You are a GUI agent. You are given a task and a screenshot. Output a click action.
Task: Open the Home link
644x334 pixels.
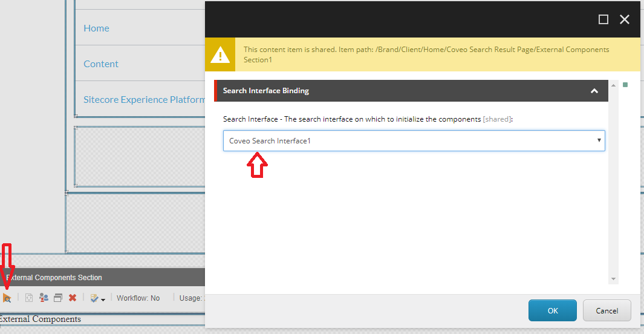click(x=97, y=28)
